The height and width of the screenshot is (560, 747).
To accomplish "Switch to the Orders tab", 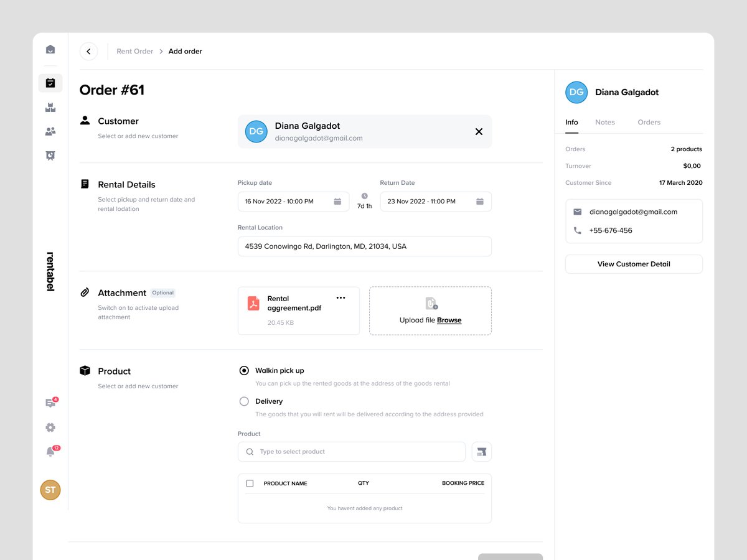I will point(649,122).
